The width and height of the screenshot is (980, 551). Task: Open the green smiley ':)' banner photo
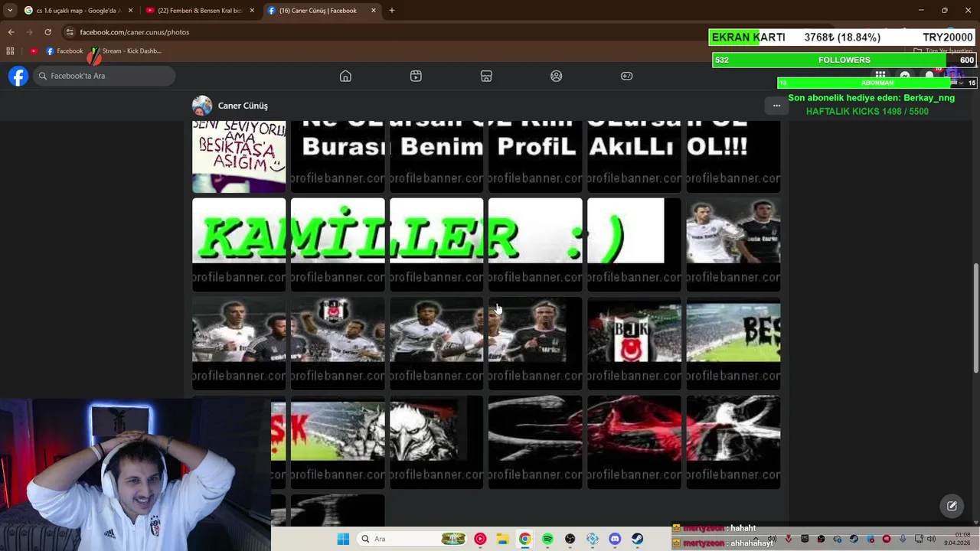pos(634,245)
